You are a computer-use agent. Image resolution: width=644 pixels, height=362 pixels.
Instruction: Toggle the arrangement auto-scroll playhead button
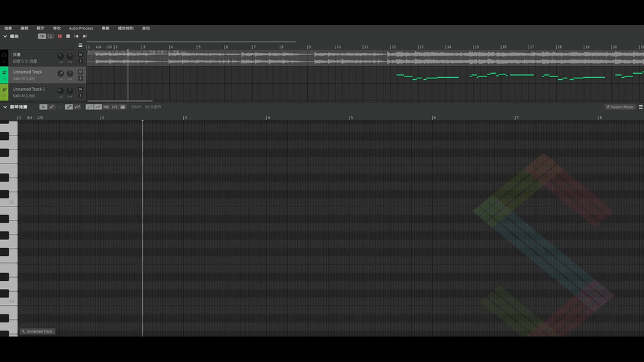(42, 36)
